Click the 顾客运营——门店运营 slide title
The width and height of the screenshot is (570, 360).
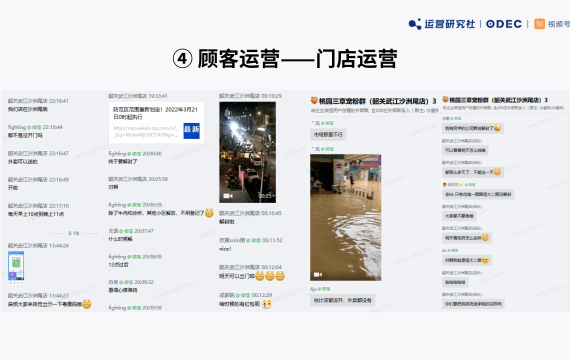click(297, 59)
